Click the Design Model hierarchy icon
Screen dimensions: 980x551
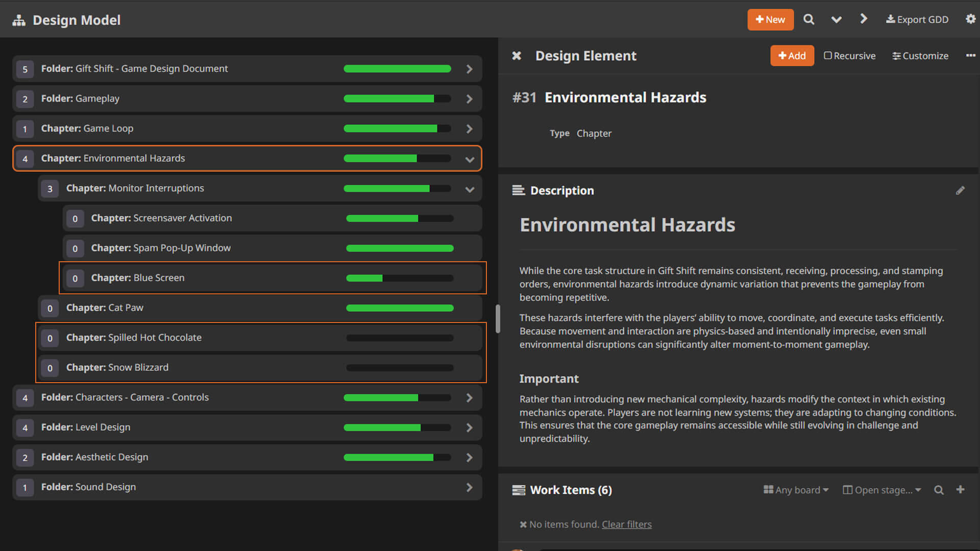[x=19, y=20]
